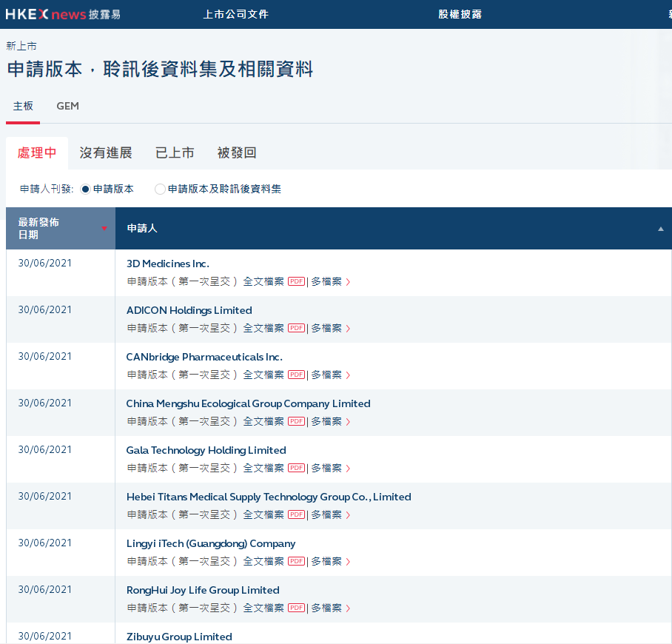Expand 多檔案 for 3D Medicines Inc.

click(x=330, y=281)
